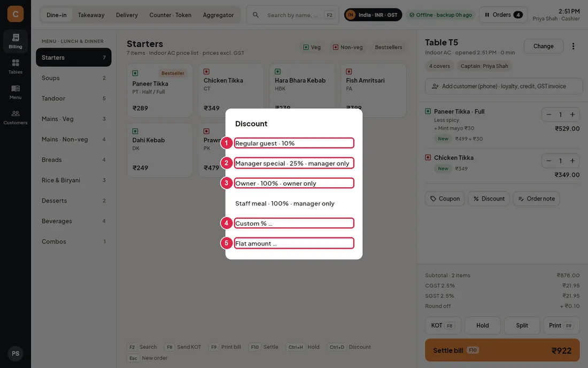Click the Discount button in order panel
Viewport: 588px width, 368px height.
pyautogui.click(x=489, y=199)
